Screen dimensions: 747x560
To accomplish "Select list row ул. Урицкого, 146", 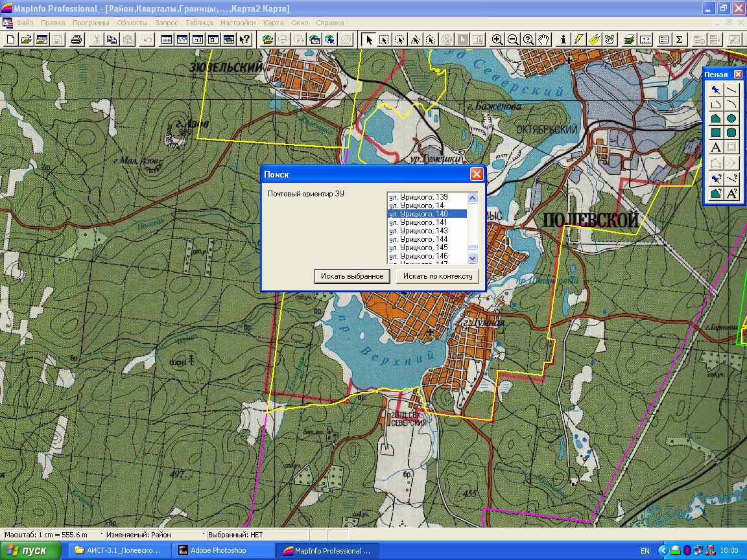I will point(427,256).
